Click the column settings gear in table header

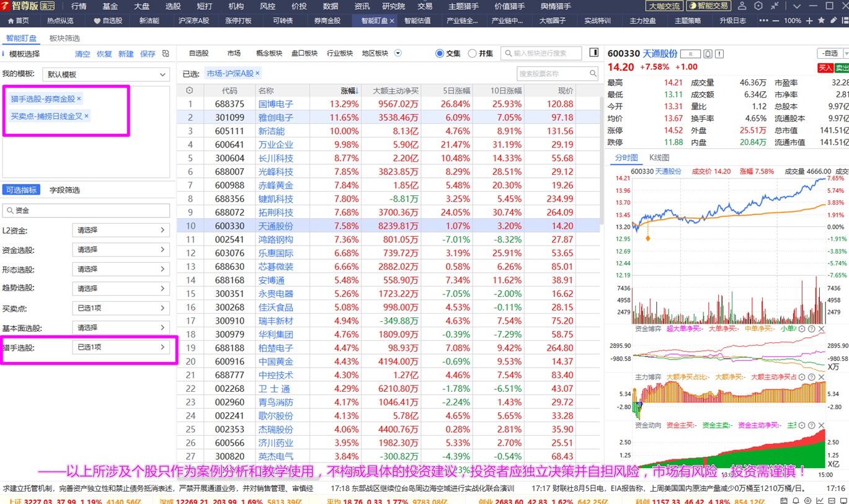click(x=189, y=91)
